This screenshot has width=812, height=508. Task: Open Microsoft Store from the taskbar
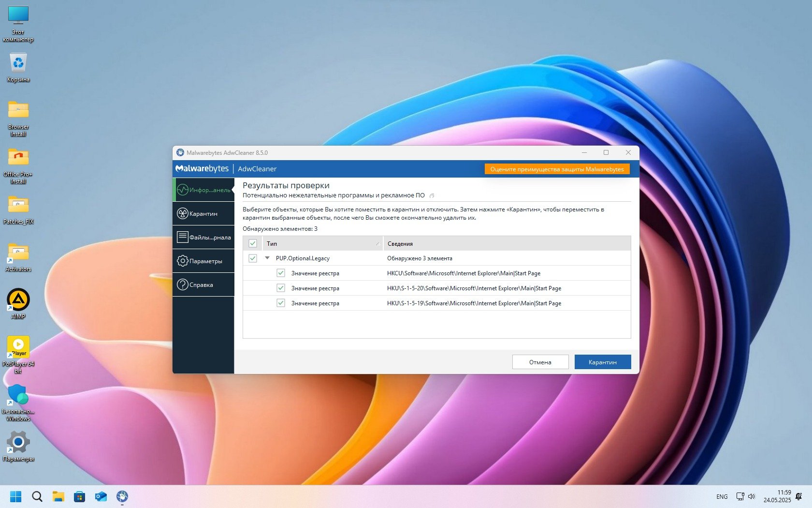(80, 496)
